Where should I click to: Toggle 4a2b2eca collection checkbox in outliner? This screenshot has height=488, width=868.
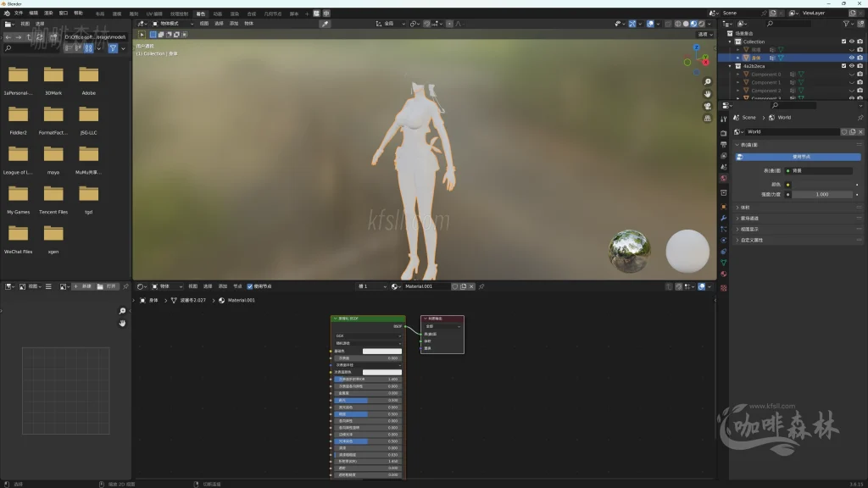coord(843,66)
